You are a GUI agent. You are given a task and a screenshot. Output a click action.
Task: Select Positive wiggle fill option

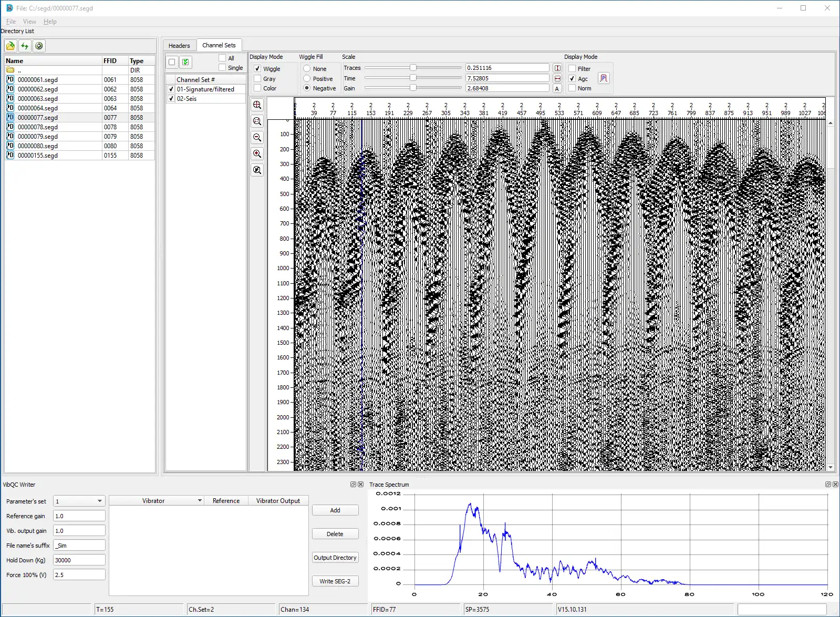tap(307, 79)
